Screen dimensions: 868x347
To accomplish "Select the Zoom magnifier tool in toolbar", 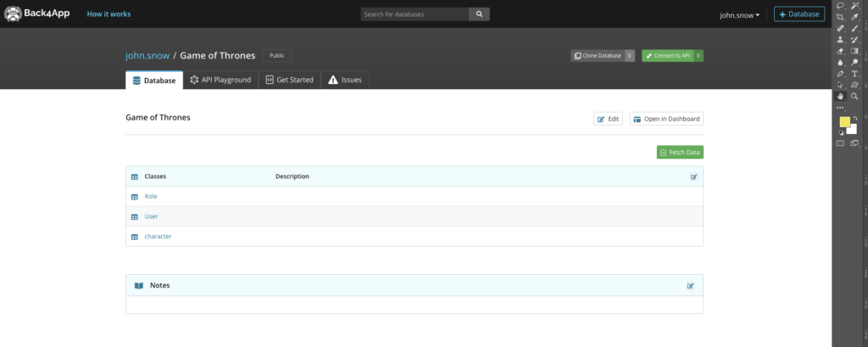I will (854, 97).
